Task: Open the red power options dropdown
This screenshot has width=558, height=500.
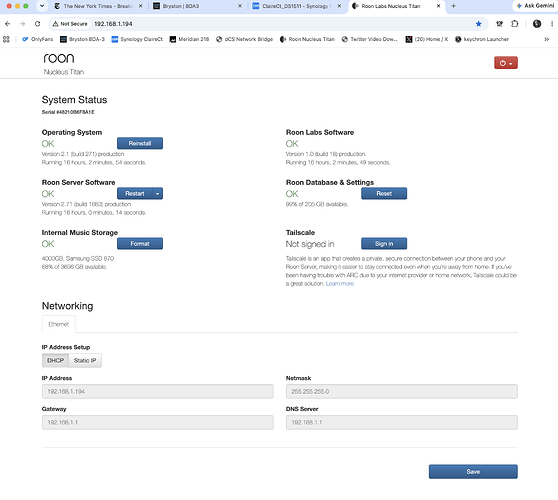Action: click(505, 63)
